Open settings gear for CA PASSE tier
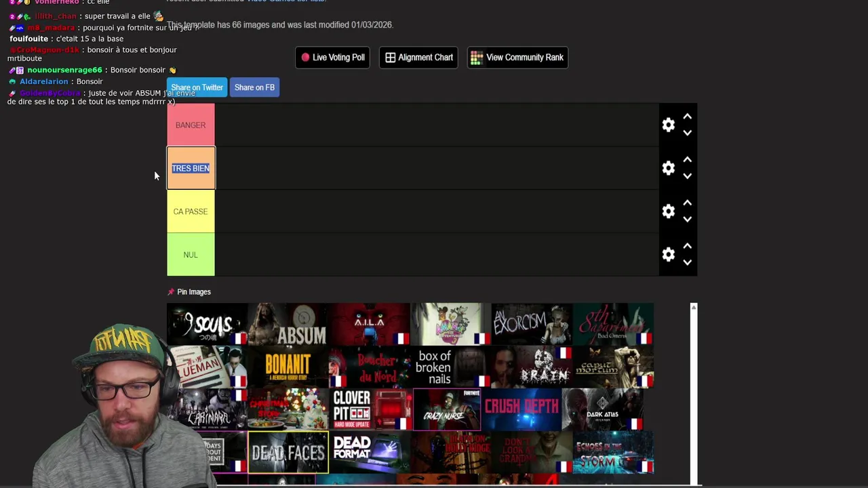This screenshot has width=868, height=488. pyautogui.click(x=668, y=211)
